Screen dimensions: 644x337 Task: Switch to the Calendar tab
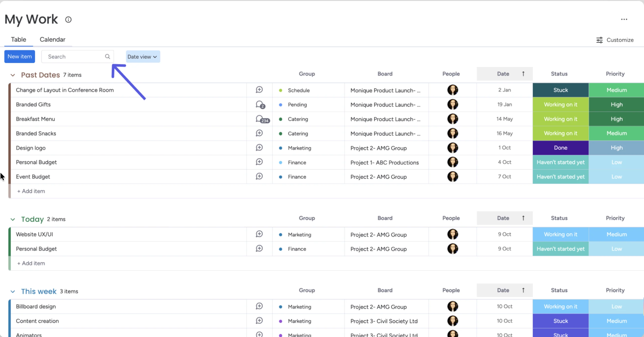(x=53, y=40)
